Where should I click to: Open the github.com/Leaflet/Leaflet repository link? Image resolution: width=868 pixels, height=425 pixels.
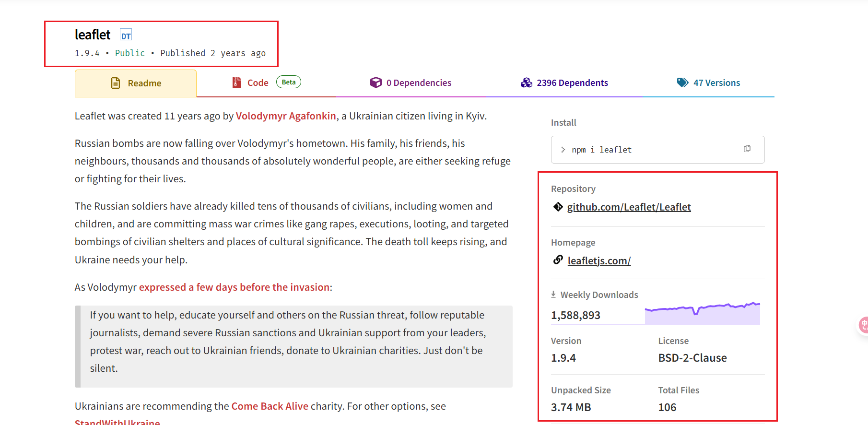coord(629,207)
